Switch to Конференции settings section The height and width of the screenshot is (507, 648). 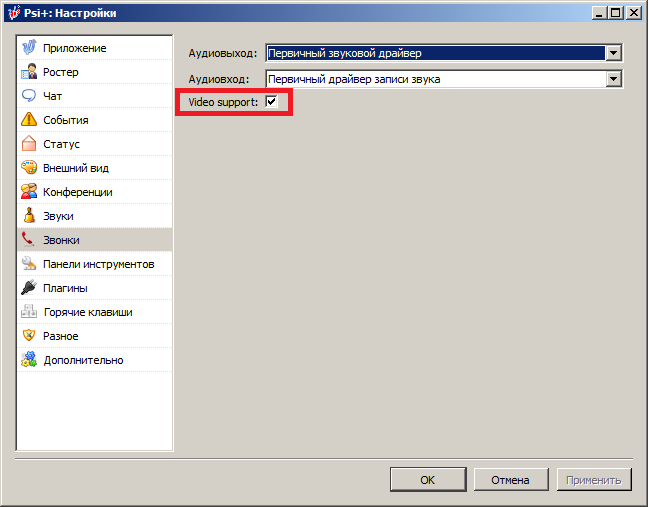pos(77,192)
